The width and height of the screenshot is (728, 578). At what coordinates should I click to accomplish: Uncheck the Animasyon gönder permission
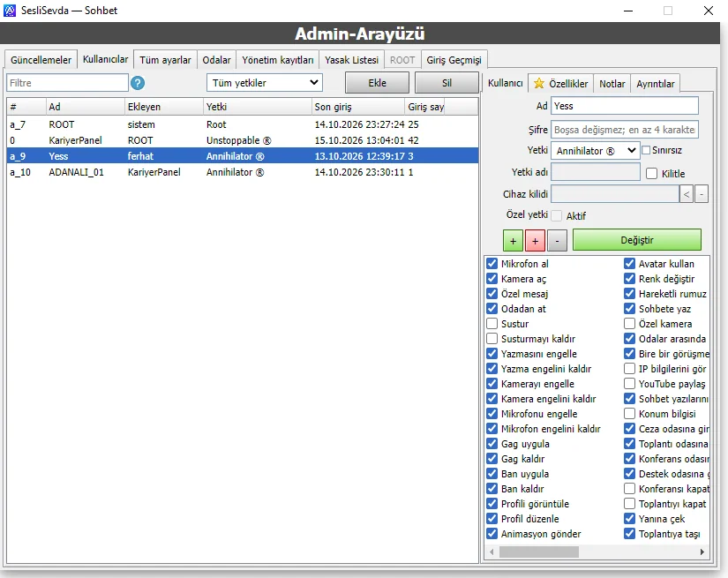492,533
